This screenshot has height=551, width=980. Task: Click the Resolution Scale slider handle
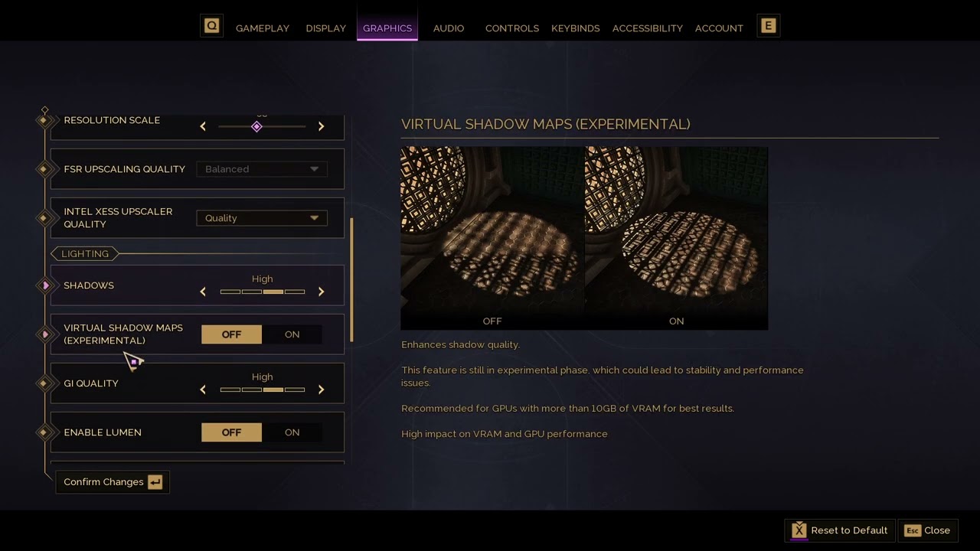[x=256, y=126]
